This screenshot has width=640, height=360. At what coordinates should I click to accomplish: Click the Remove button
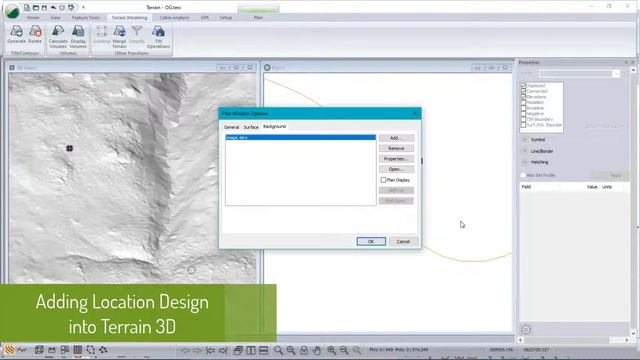[396, 148]
